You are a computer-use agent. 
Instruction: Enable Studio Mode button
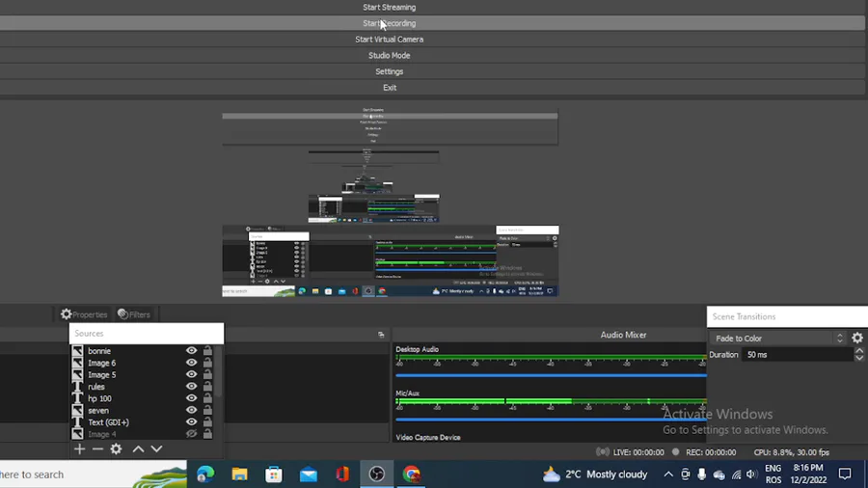(390, 55)
